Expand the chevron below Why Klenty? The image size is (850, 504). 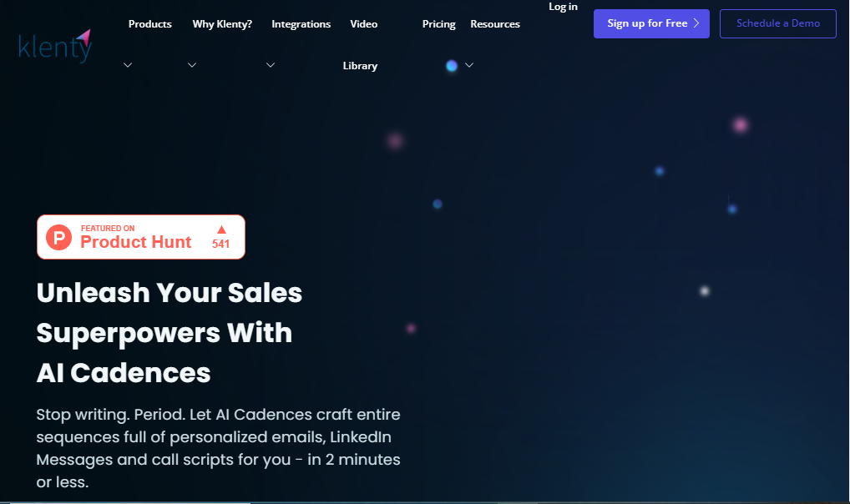pos(192,66)
